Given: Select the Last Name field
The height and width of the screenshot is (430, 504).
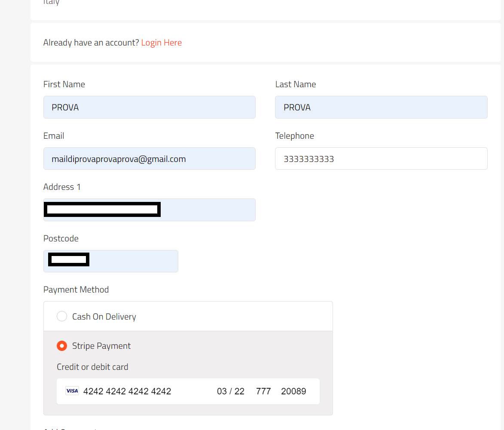Looking at the screenshot, I should point(381,107).
